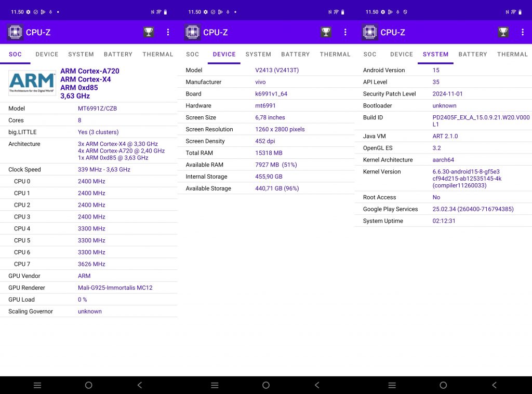Tap the settings gear in left status bar
This screenshot has height=394, width=532.
(28, 12)
